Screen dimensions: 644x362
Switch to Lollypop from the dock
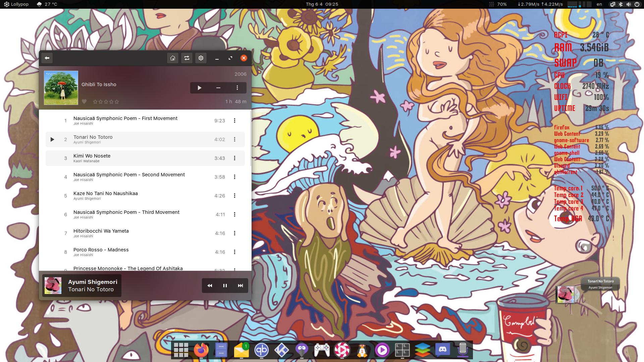pos(342,350)
